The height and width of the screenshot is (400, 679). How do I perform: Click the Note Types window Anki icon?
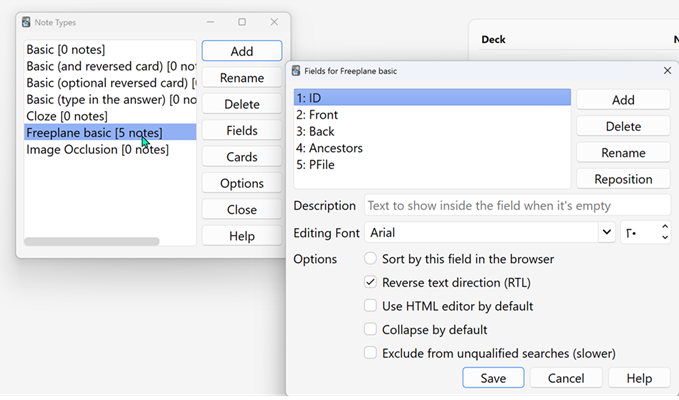(26, 22)
